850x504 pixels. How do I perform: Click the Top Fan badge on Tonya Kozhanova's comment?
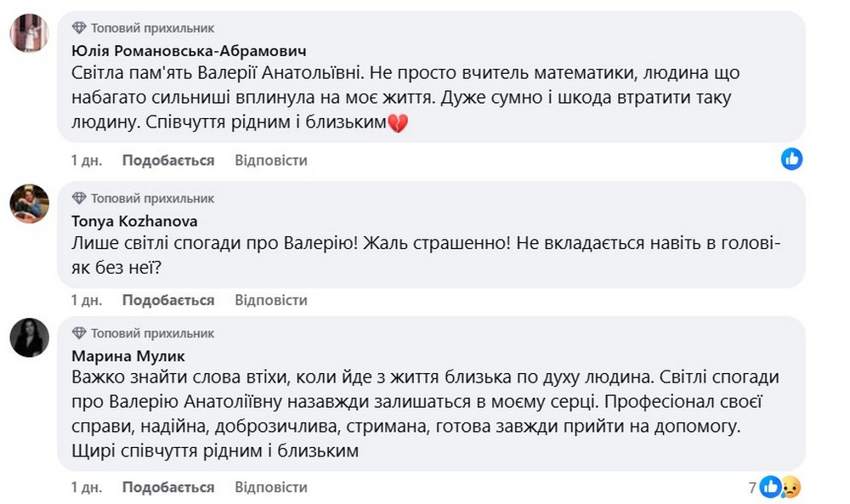click(x=78, y=199)
